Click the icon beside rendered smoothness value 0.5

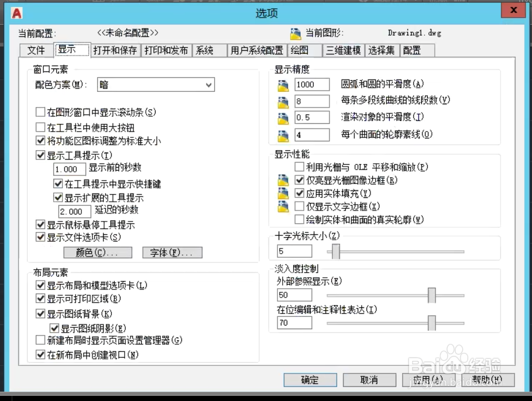283,117
